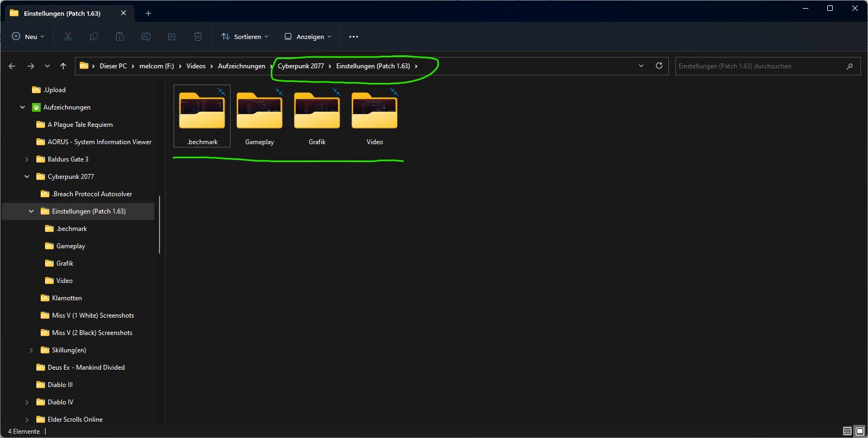Open the three-dot more options menu
Image resolution: width=868 pixels, height=438 pixels.
click(x=354, y=37)
